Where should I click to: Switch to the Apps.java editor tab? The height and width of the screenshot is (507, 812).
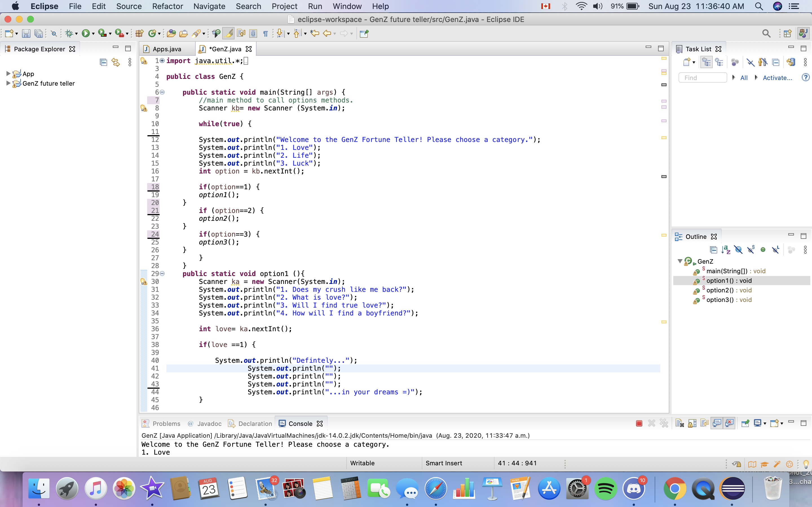tap(166, 49)
